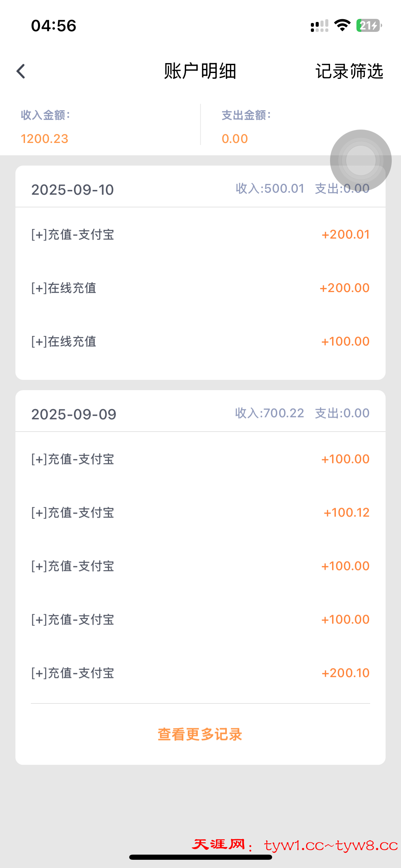Tap the 2025-09-10 date header
401x868 pixels.
pyautogui.click(x=73, y=190)
